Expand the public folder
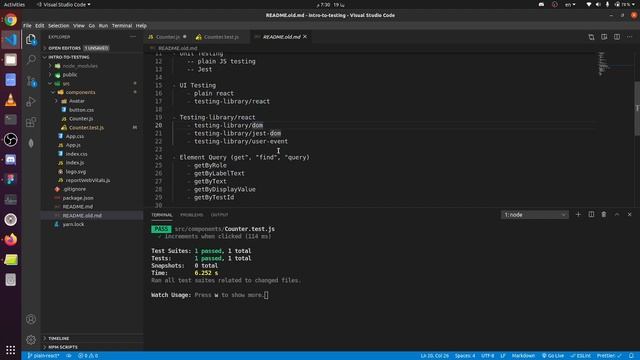 pyautogui.click(x=70, y=75)
